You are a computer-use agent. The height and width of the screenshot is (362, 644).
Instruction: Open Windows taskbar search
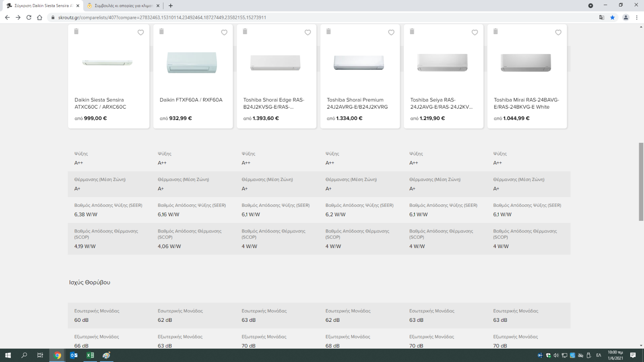[x=24, y=355]
